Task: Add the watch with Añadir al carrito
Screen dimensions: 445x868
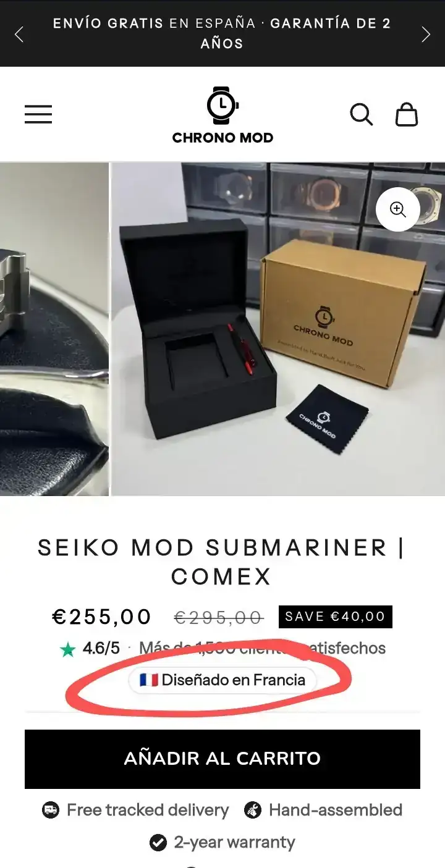Action: pos(222,759)
